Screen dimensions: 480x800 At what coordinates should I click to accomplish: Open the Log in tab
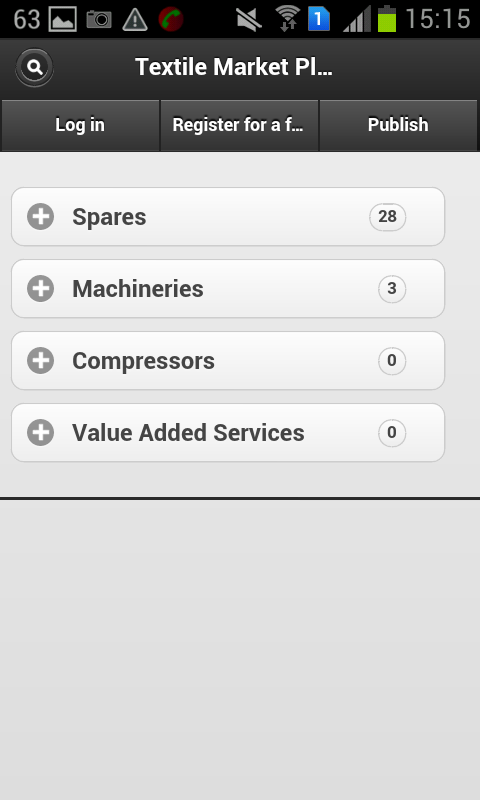pyautogui.click(x=80, y=125)
